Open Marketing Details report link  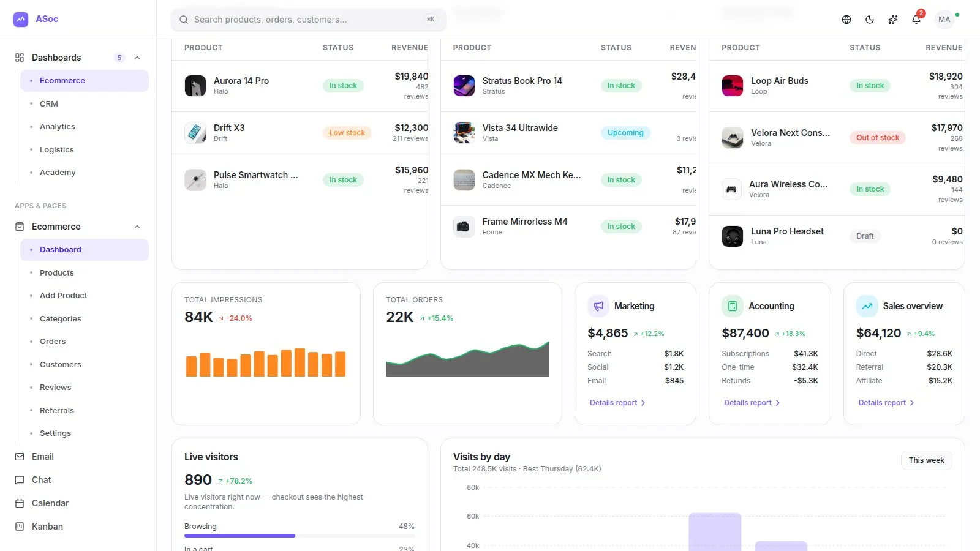click(x=617, y=403)
